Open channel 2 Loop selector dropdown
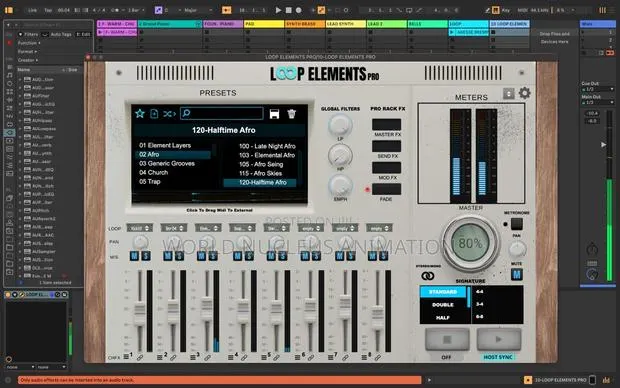Screen dimensions: 620x388 174,228
